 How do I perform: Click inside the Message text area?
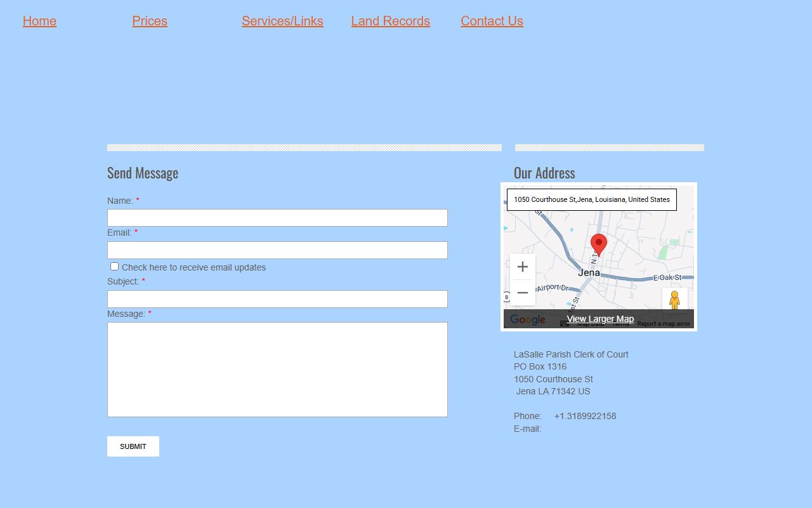pyautogui.click(x=277, y=370)
